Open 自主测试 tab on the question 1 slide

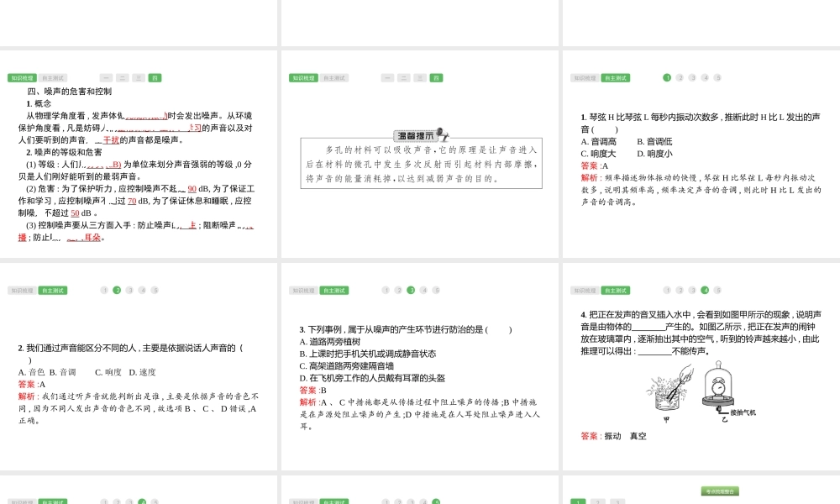tap(615, 77)
